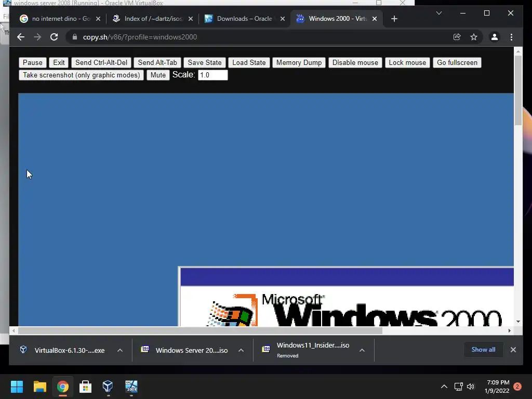Click the Exit button
The width and height of the screenshot is (532, 399).
coord(59,62)
